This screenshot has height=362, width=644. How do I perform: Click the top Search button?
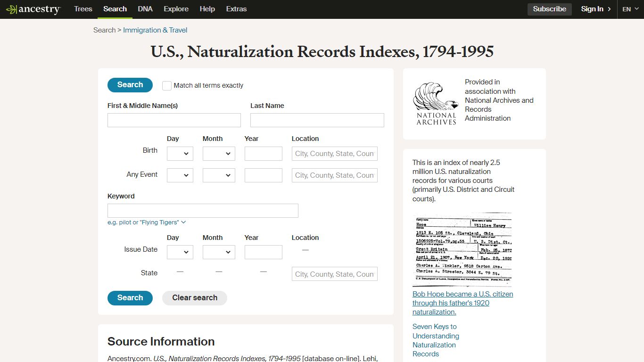tap(130, 85)
